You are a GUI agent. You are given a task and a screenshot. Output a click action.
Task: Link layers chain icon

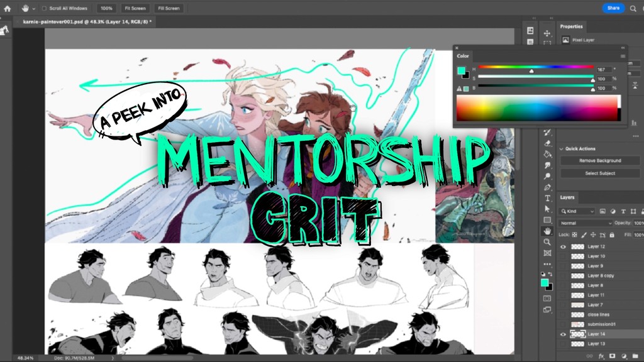[590, 356]
